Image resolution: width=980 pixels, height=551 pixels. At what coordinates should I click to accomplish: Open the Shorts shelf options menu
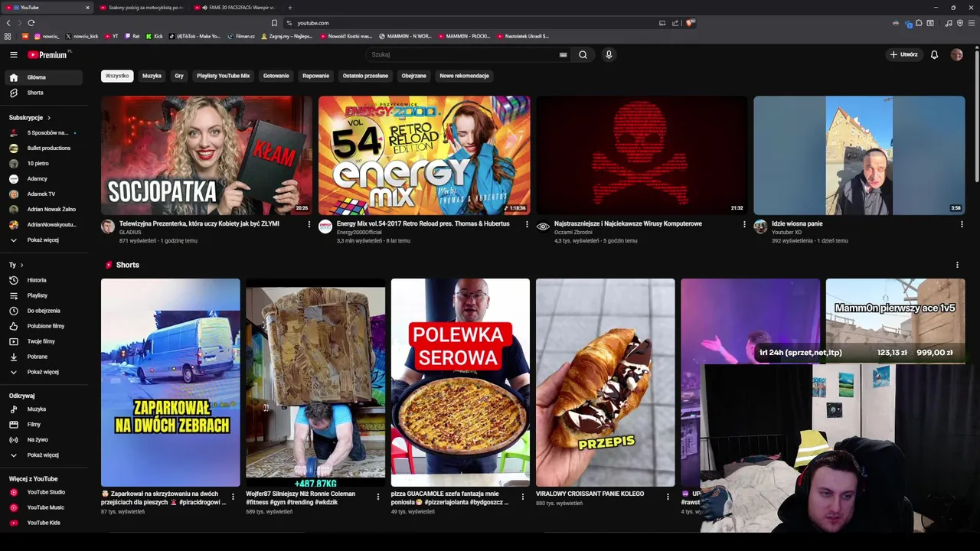[957, 265]
